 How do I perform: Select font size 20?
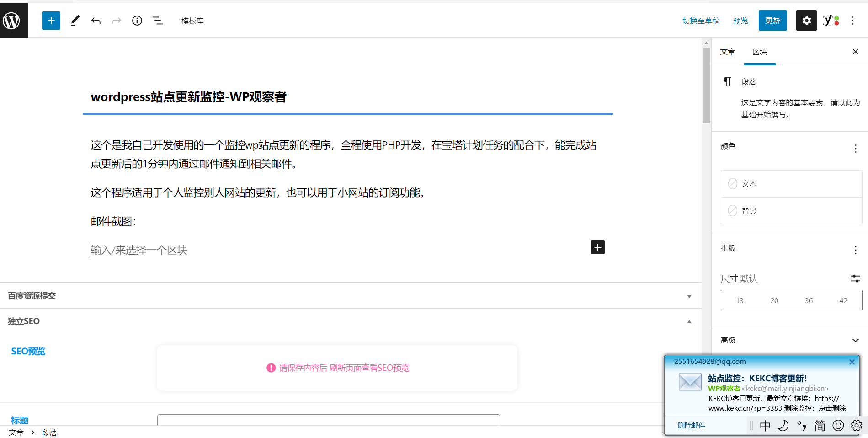pos(774,300)
